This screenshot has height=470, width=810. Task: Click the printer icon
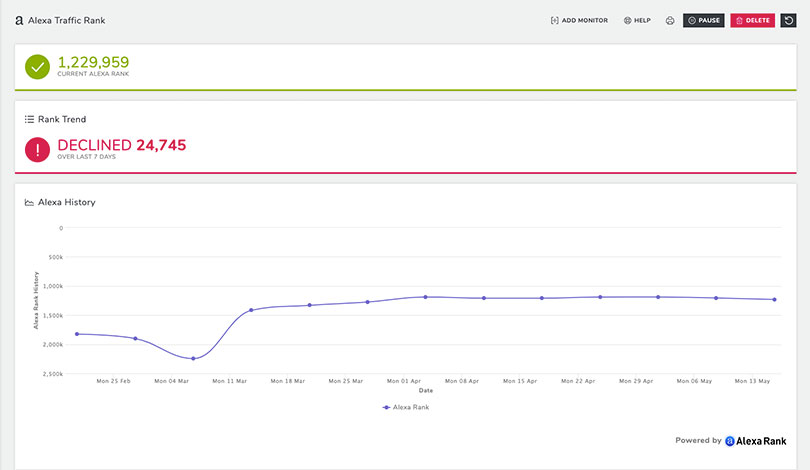[x=670, y=21]
